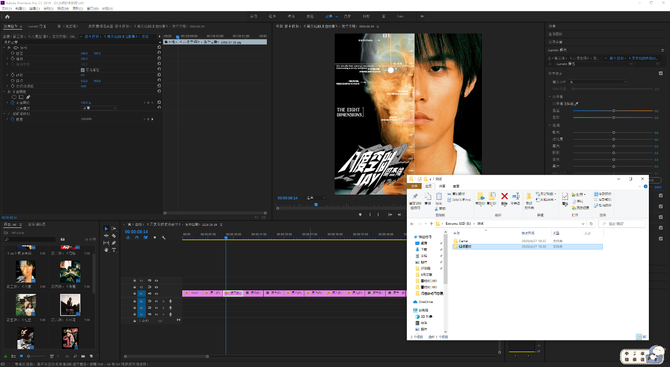The image size is (670, 367).
Task: Click white balance eyedropper in Lumetri Color
Action: coord(576,103)
